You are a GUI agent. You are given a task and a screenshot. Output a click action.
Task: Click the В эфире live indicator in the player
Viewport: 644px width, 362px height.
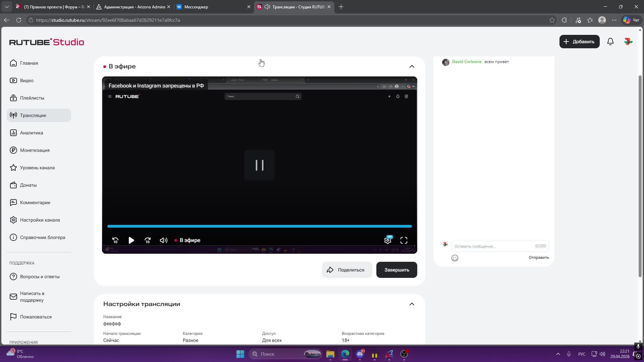click(x=188, y=240)
